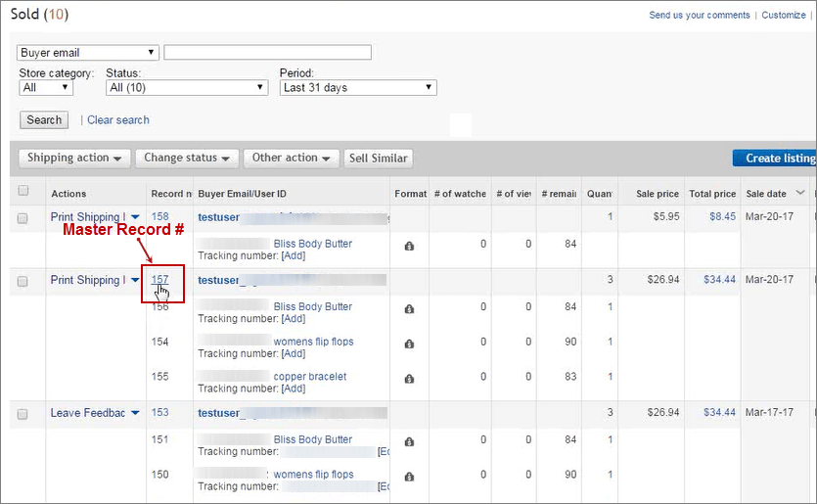Add tracking number for womens flip flops 154
The image size is (817, 504).
[x=294, y=353]
